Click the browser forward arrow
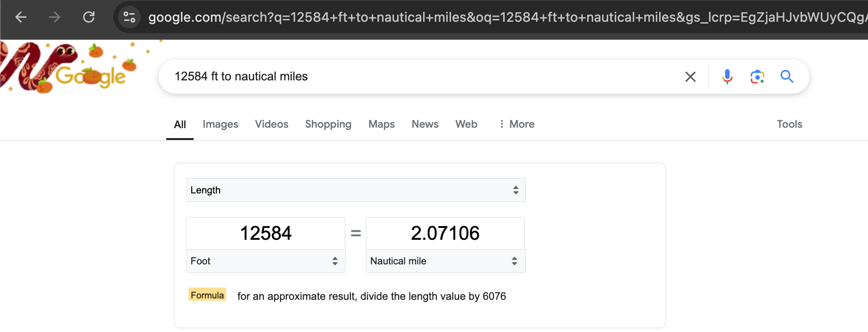This screenshot has height=332, width=868. (x=55, y=17)
